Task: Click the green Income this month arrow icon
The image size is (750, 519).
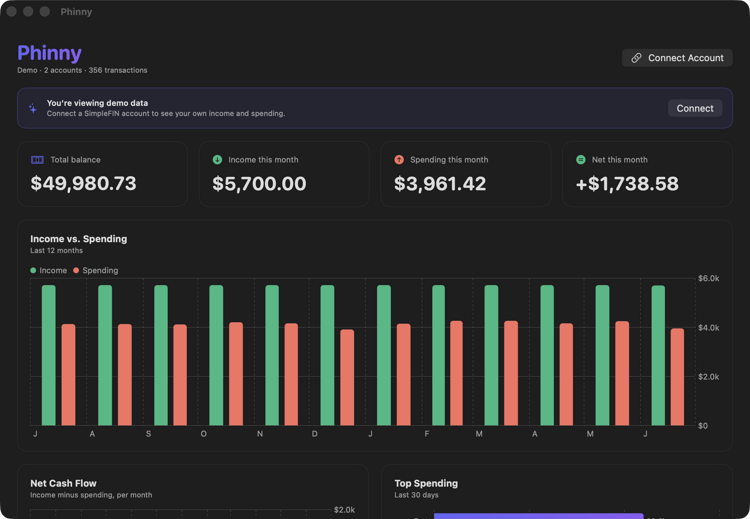Action: point(217,160)
